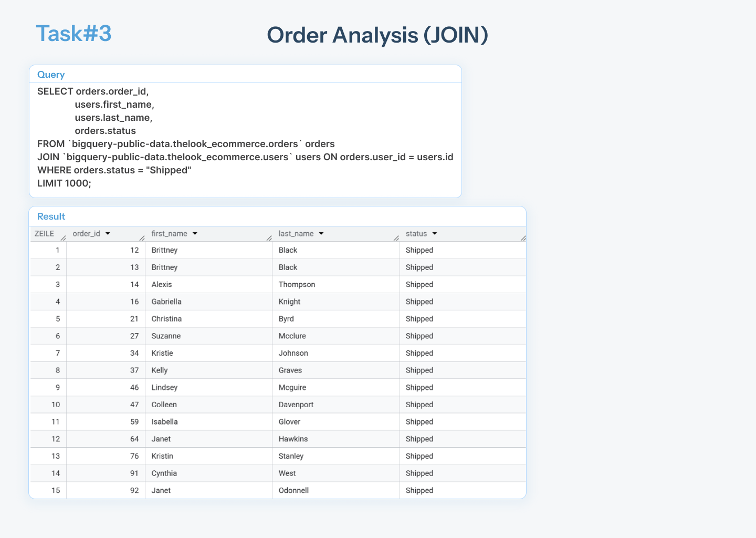
Task: Select the Cynthia first name cell
Action: [x=209, y=473]
